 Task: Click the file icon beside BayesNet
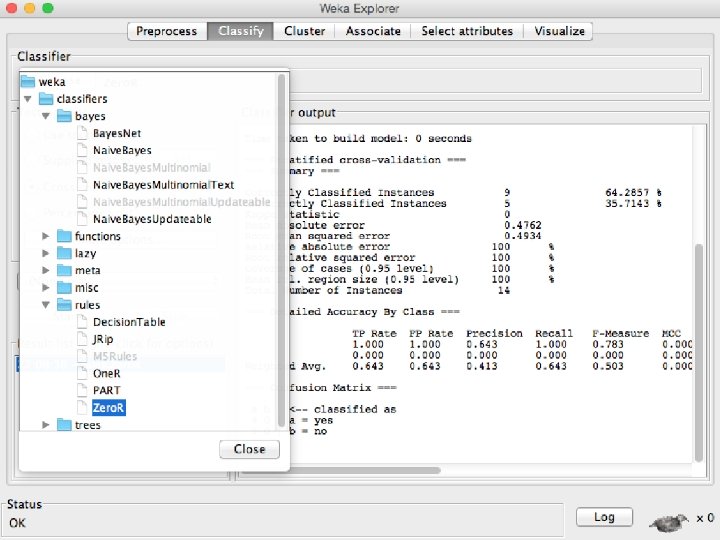[82, 133]
